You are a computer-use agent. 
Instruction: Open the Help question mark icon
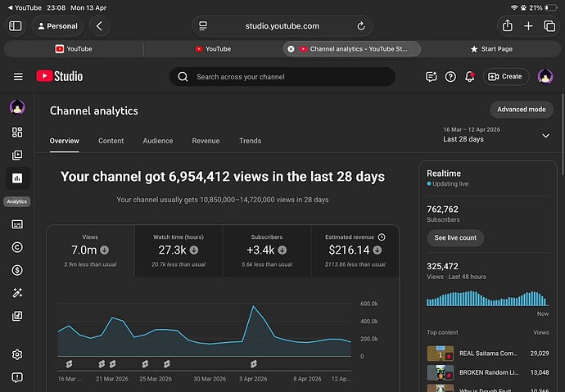450,76
